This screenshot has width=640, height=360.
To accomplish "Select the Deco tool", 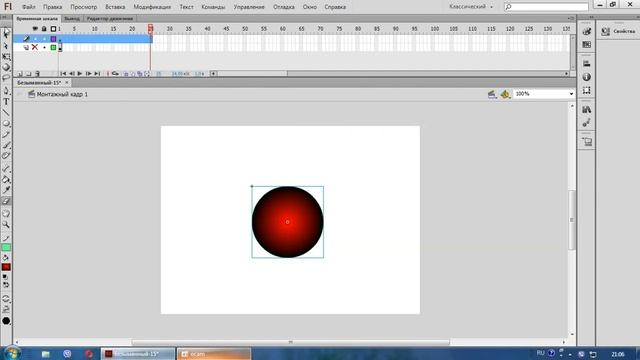I will click(6, 156).
